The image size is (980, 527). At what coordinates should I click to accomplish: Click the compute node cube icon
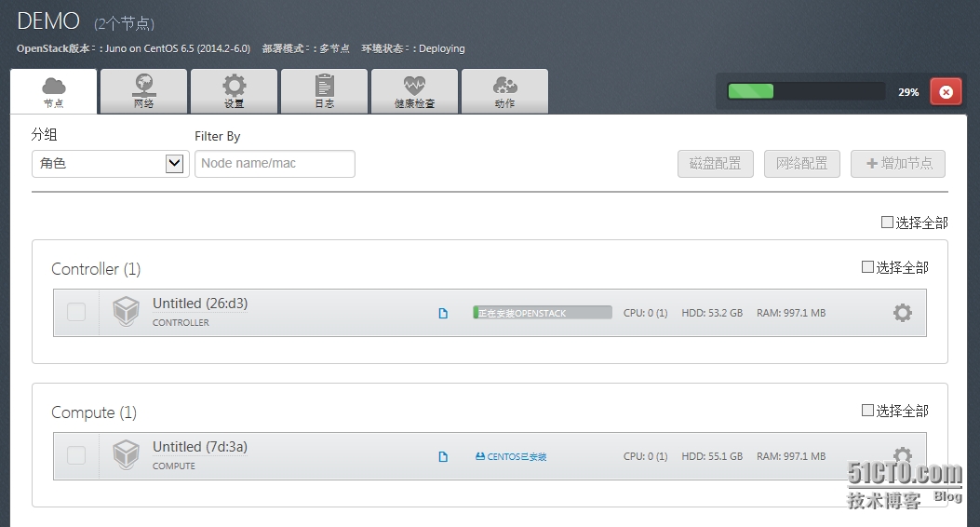126,454
